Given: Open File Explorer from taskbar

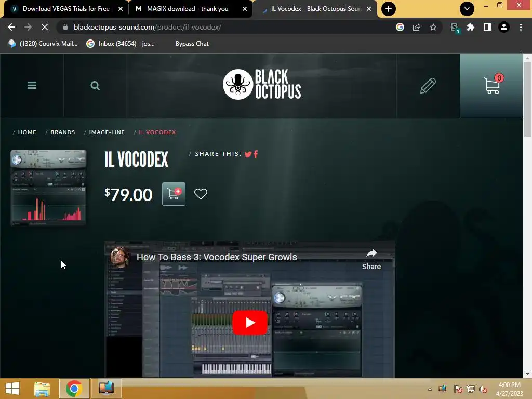Looking at the screenshot, I should 42,389.
